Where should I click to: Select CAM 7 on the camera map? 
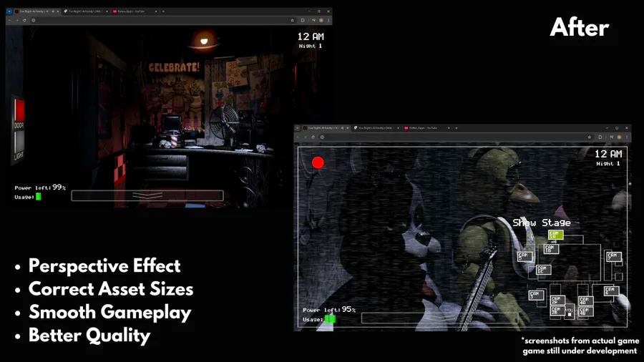tap(614, 257)
